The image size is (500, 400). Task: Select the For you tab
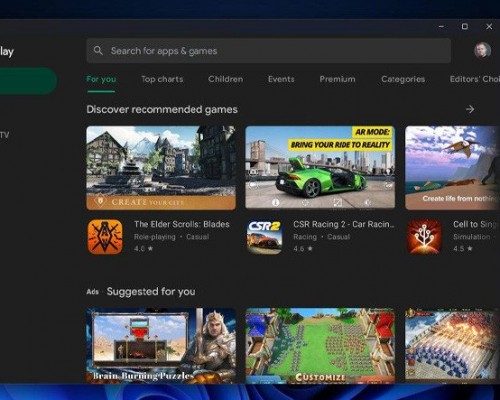[101, 79]
